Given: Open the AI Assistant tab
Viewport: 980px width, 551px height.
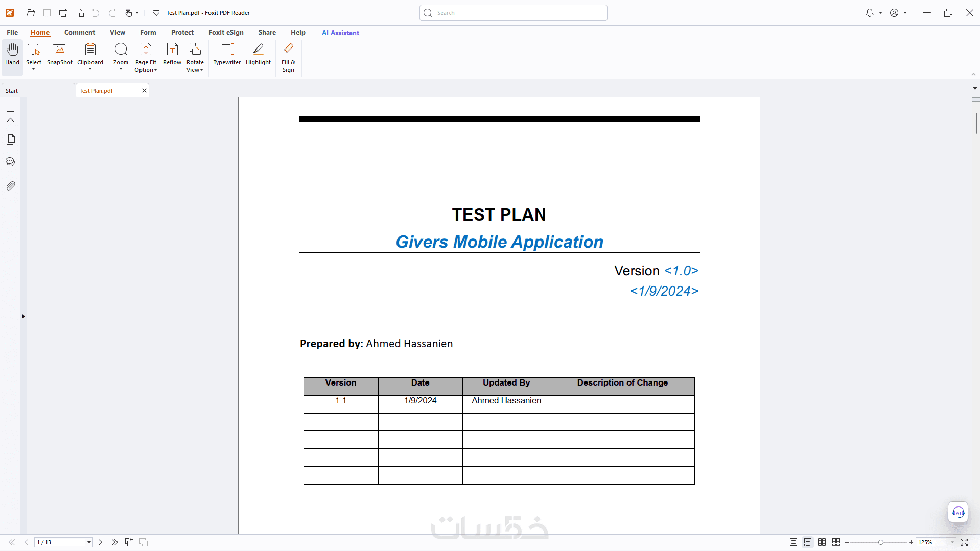Looking at the screenshot, I should (340, 33).
